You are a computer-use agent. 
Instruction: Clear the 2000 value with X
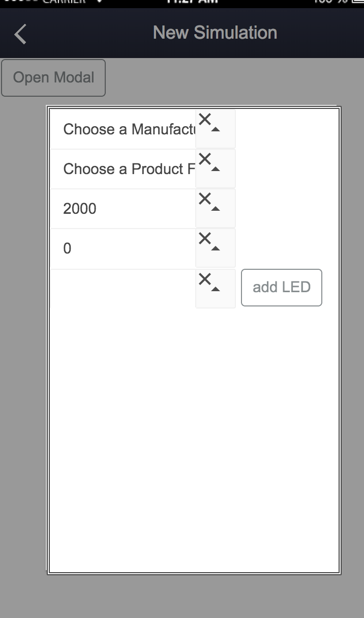click(205, 199)
